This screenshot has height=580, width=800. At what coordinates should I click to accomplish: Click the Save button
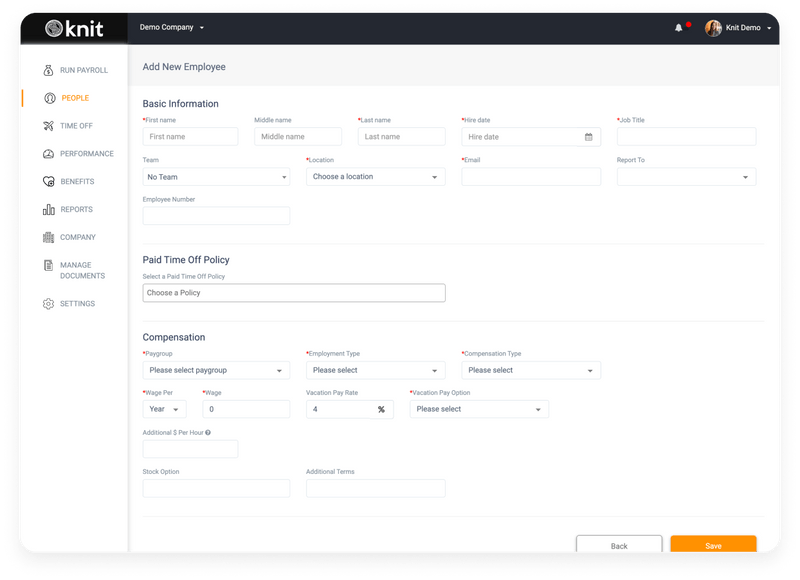(713, 545)
